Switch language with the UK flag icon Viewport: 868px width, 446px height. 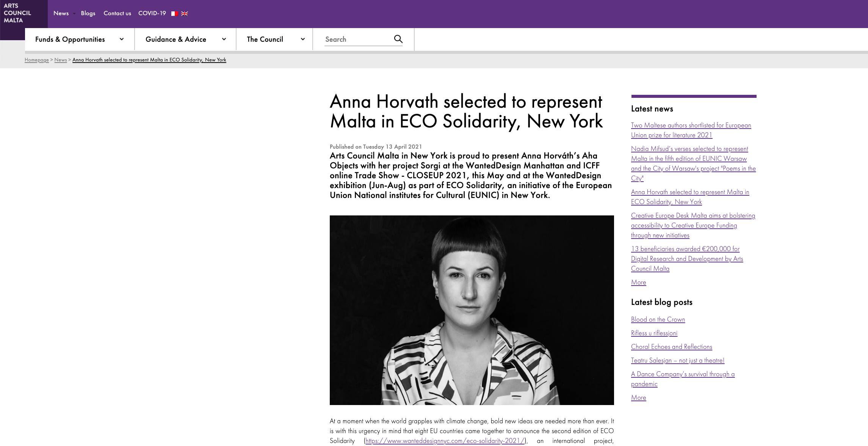(x=185, y=14)
